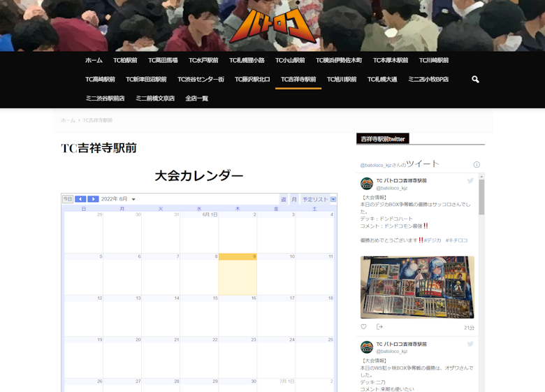This screenshot has height=392, width=545.
Task: Select the active TC吉祥寺駅前 menu item
Action: tap(298, 80)
